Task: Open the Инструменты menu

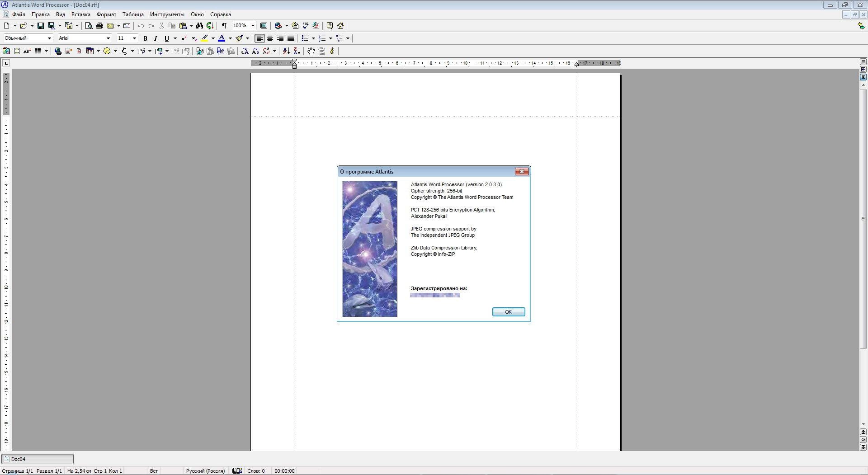Action: (x=167, y=14)
